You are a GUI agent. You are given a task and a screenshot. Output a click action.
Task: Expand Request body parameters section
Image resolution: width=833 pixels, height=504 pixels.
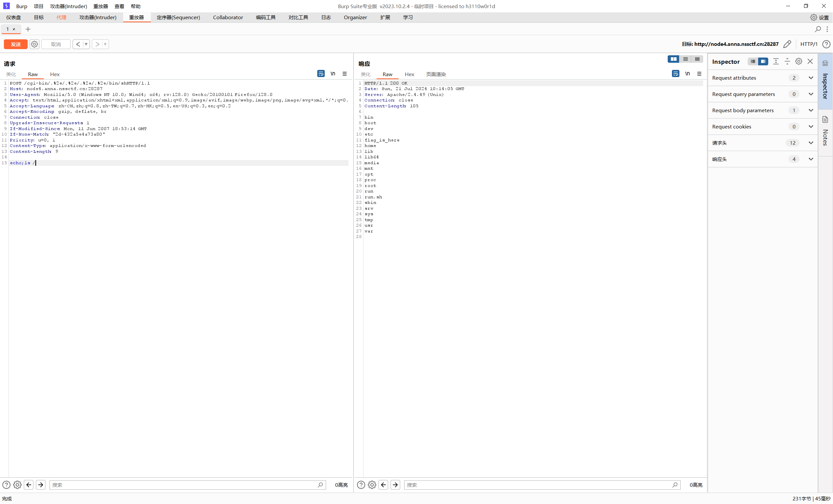point(811,111)
